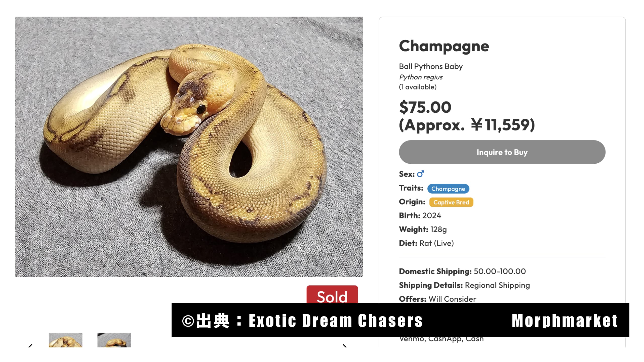Click the Offers Will Consider line
The width and height of the screenshot is (644, 362).
tap(437, 299)
